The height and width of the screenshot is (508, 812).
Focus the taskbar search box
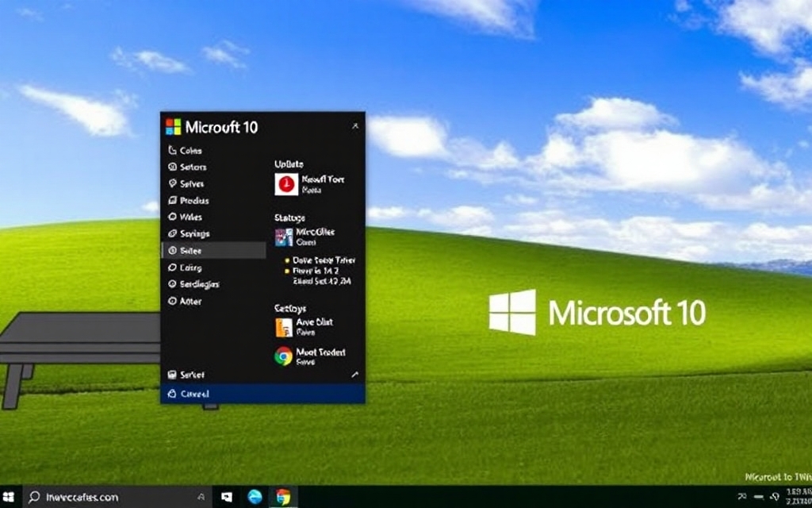[x=117, y=497]
